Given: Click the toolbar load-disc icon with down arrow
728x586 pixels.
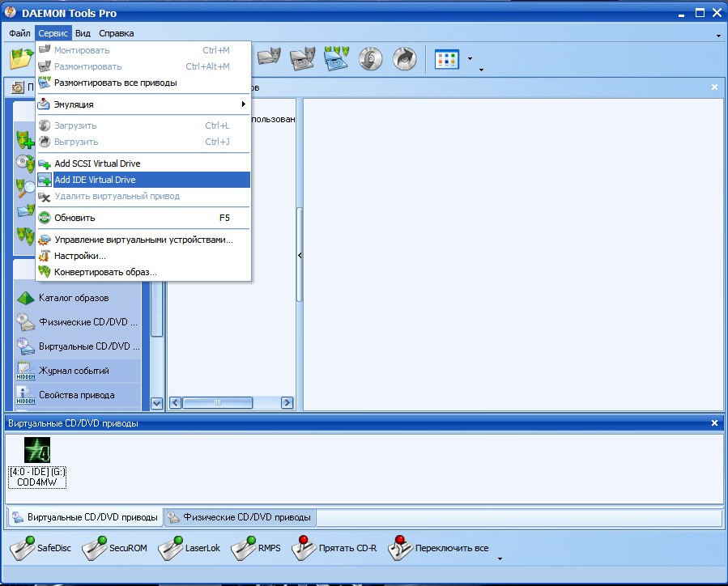Looking at the screenshot, I should [x=371, y=59].
